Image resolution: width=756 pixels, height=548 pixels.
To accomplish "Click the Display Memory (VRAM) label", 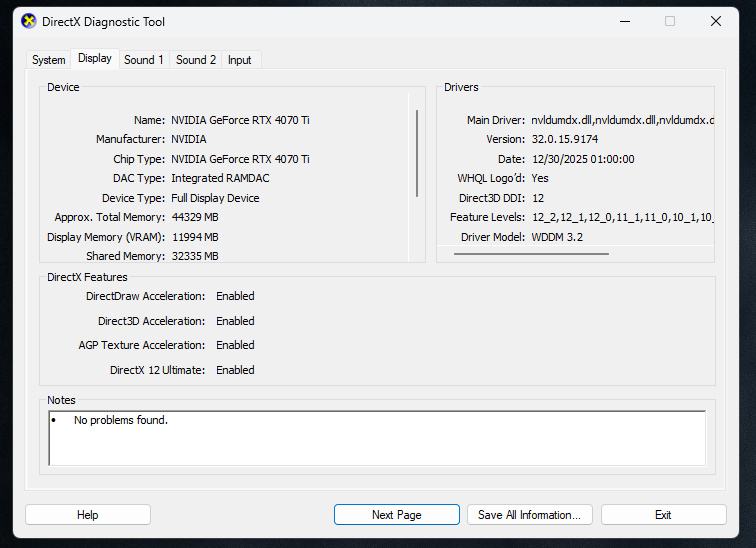I will pos(106,237).
